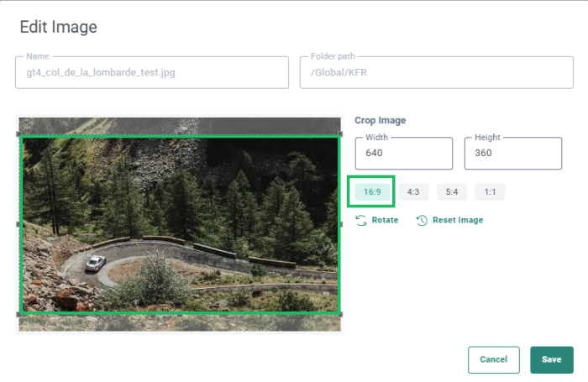Screen dimensions: 588x382
Task: Click the bottom-left crop handle
Action: tap(20, 314)
